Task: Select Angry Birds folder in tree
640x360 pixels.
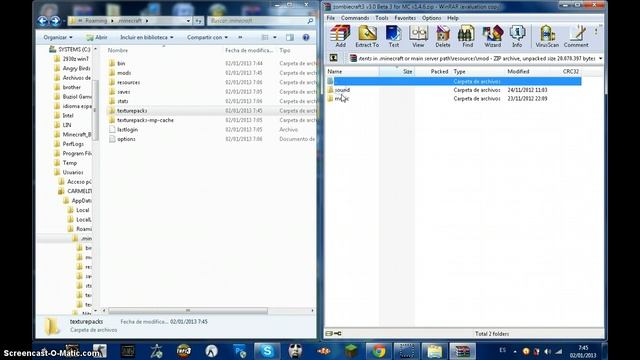Action: click(x=76, y=68)
